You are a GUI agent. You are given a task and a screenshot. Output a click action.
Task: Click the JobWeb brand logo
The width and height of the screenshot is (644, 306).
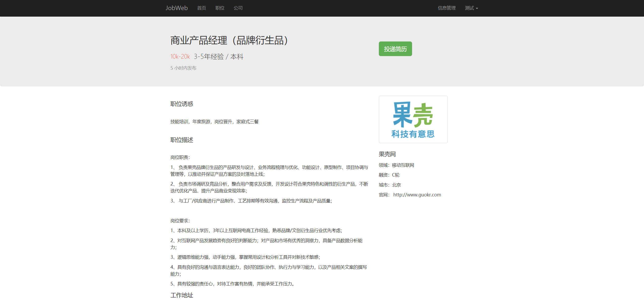pyautogui.click(x=176, y=8)
